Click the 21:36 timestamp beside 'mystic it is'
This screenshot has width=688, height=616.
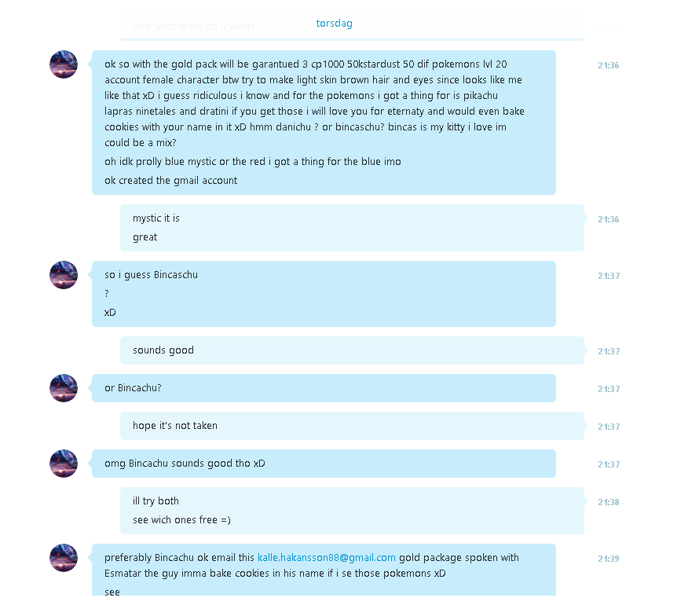click(609, 219)
